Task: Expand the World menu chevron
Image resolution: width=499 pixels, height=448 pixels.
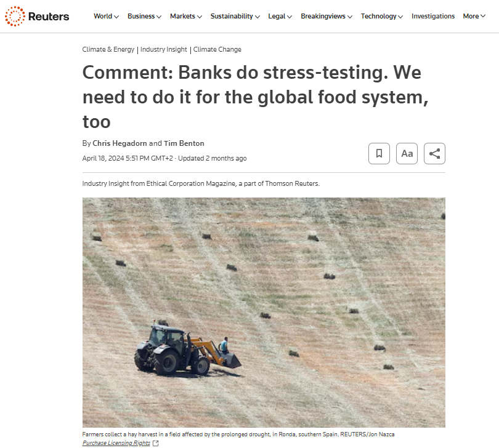Action: [116, 17]
